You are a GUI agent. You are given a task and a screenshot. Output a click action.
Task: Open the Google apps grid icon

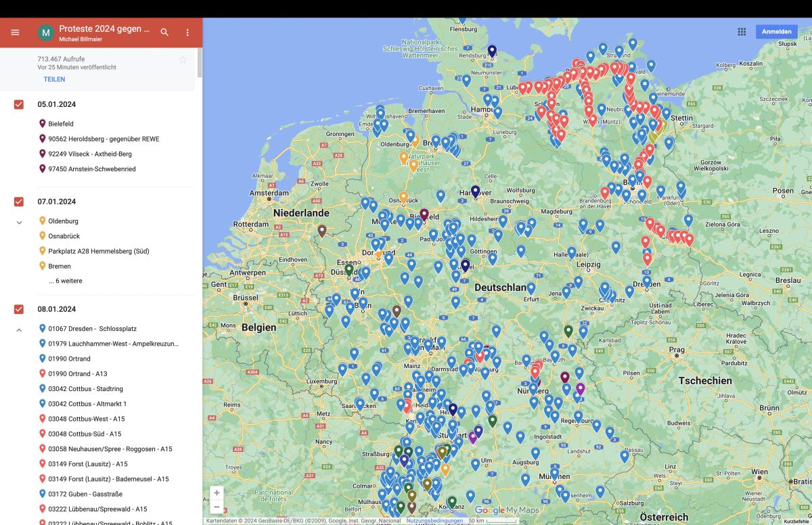[742, 32]
